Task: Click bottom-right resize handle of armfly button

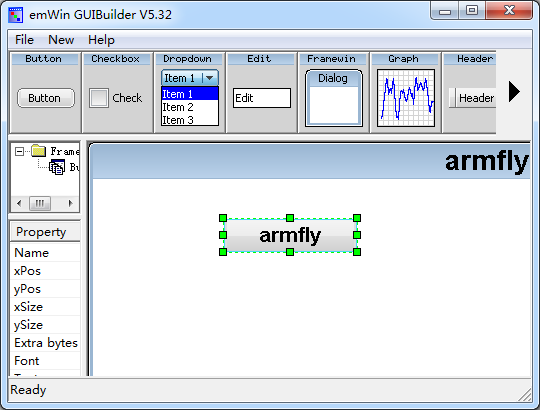Action: [357, 252]
